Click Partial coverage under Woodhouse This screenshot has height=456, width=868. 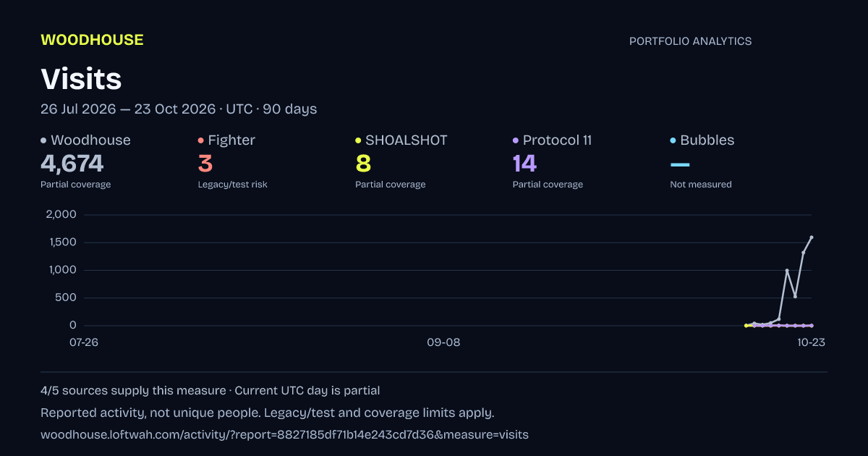pos(76,185)
